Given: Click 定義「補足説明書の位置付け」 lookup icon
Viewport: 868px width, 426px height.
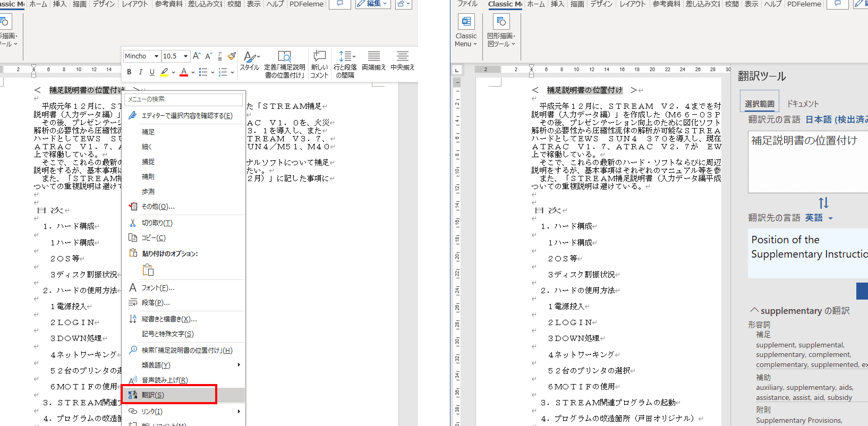Looking at the screenshot, I should [x=285, y=56].
